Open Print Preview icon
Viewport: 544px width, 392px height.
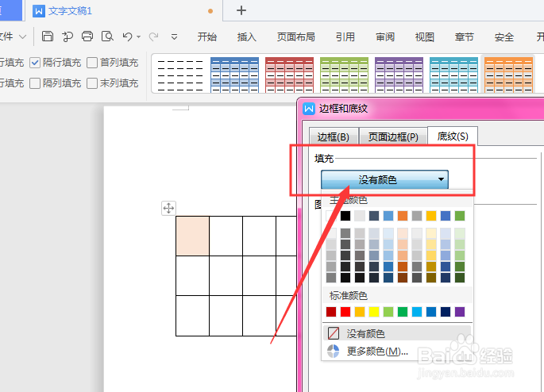tap(107, 36)
